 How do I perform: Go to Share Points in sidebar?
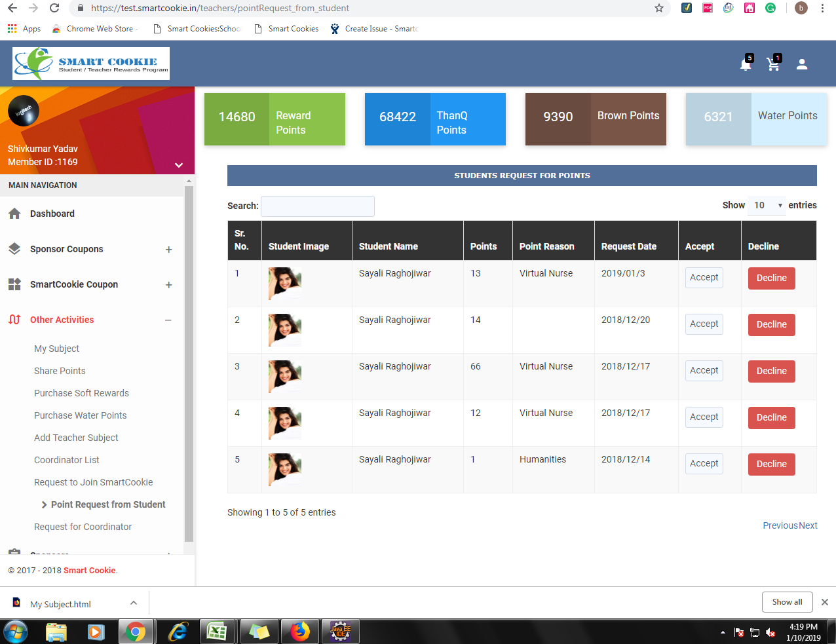pos(60,371)
